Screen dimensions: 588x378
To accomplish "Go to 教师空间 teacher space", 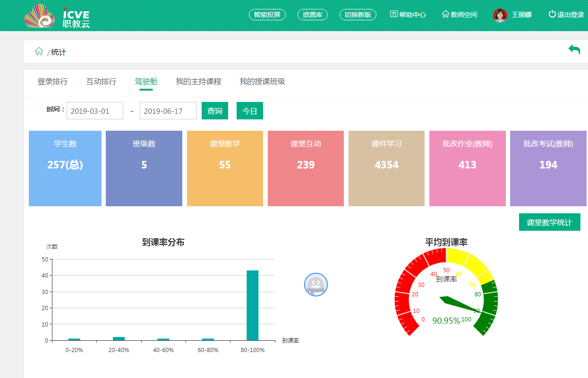I will pos(459,15).
